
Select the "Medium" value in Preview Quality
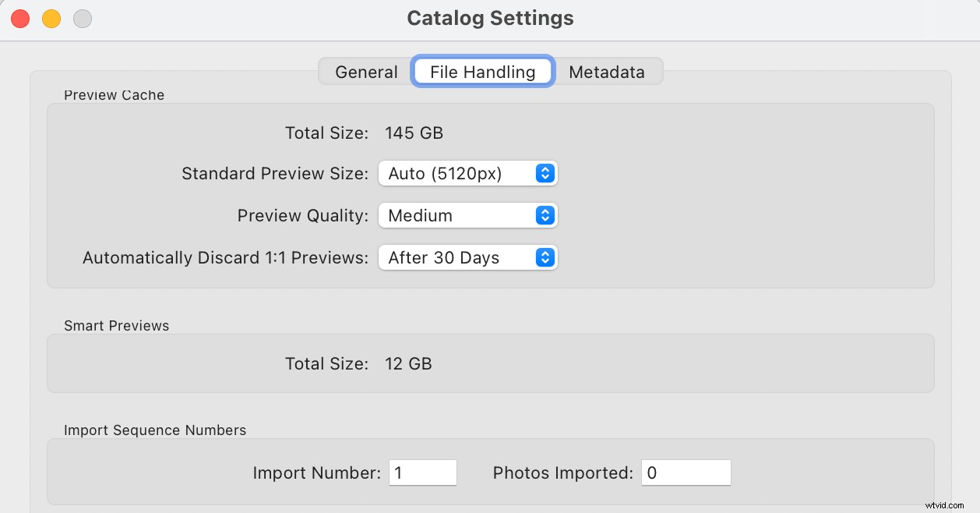click(421, 215)
